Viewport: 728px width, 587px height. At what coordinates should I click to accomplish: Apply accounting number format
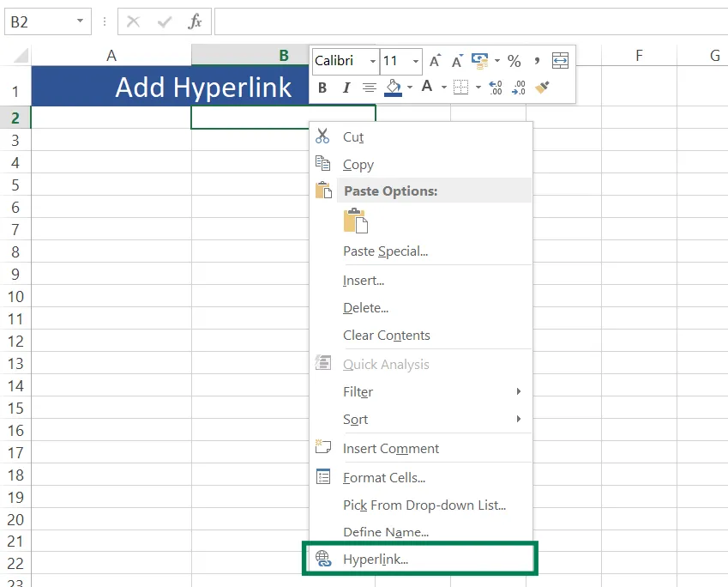(479, 61)
